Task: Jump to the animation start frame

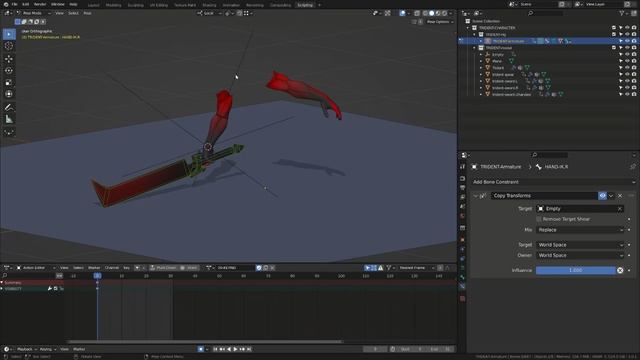Action: tap(215, 349)
